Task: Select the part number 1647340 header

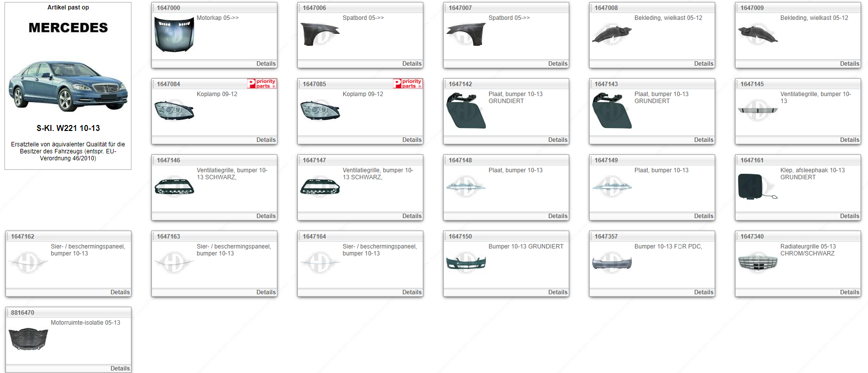Action: pos(752,237)
